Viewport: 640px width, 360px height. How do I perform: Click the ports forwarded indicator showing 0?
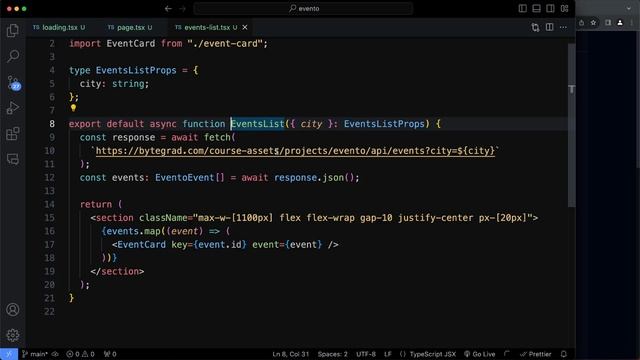pos(110,354)
